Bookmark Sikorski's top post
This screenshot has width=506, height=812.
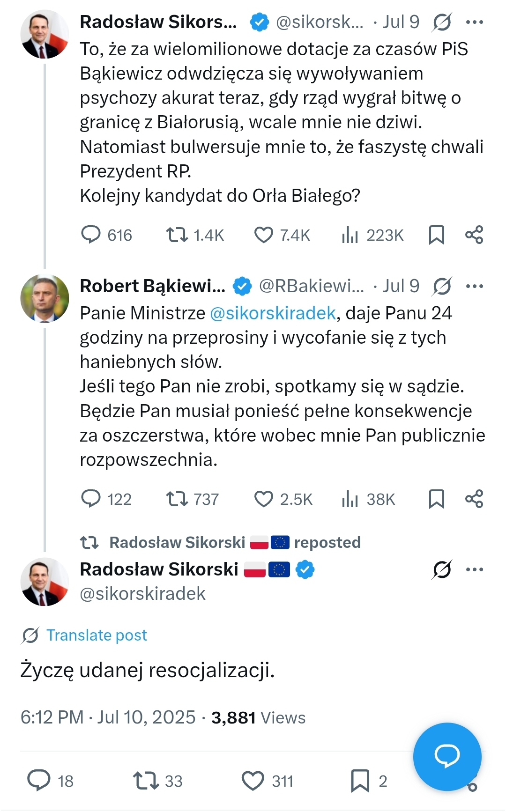coord(436,235)
